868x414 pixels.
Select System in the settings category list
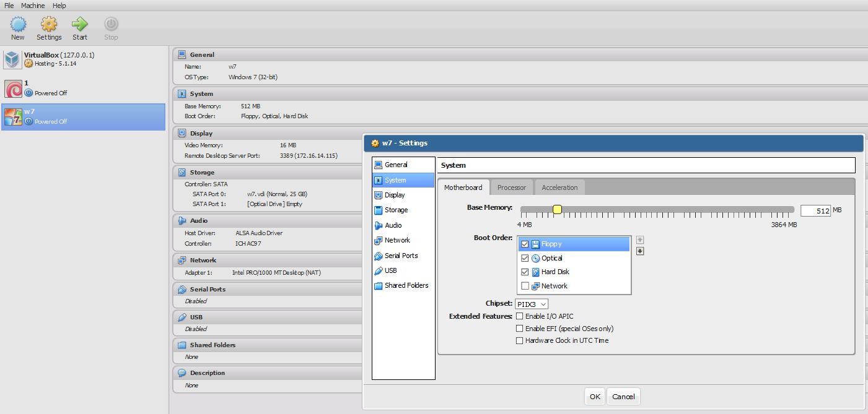coord(403,180)
